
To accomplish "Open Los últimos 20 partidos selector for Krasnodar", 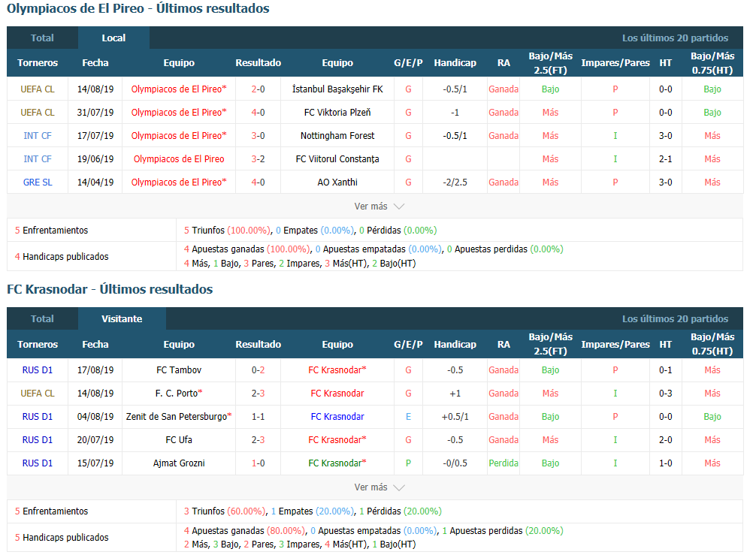I will (x=675, y=319).
